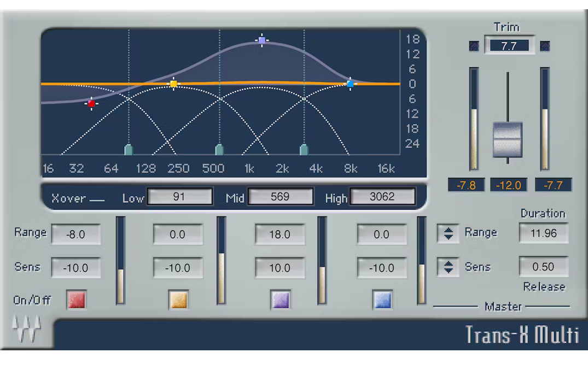Click the low band Sens field left of red meter
The image size is (588, 376).
click(76, 268)
